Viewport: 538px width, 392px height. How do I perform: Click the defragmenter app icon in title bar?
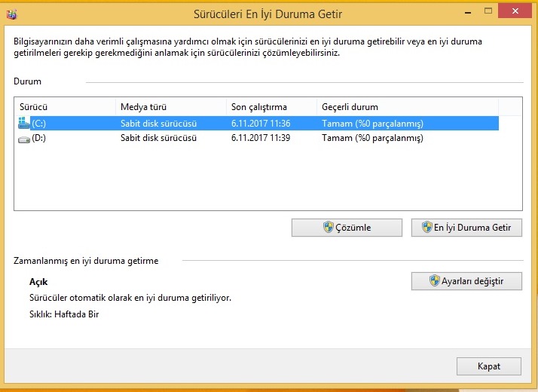[x=11, y=14]
